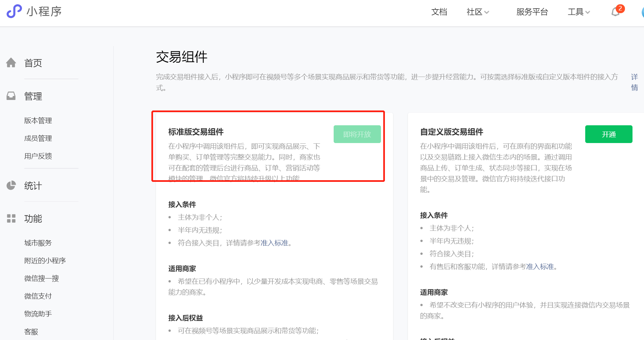Screen dimensions: 644x340
Task: Expand the 工具 dropdown menu
Action: (x=579, y=12)
